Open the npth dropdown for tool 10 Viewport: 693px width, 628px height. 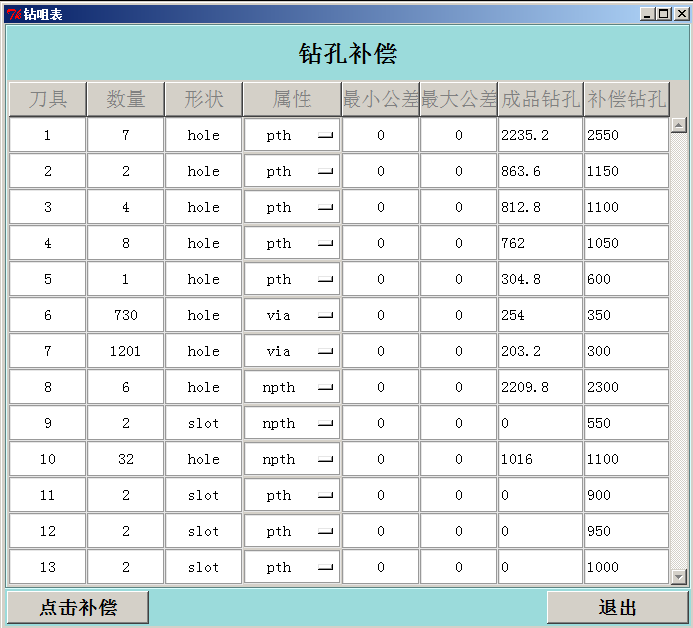[292, 459]
